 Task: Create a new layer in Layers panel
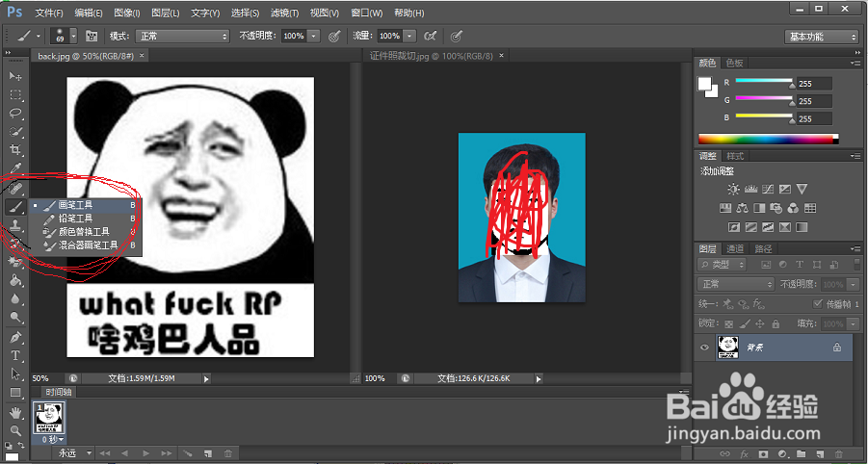coord(821,454)
